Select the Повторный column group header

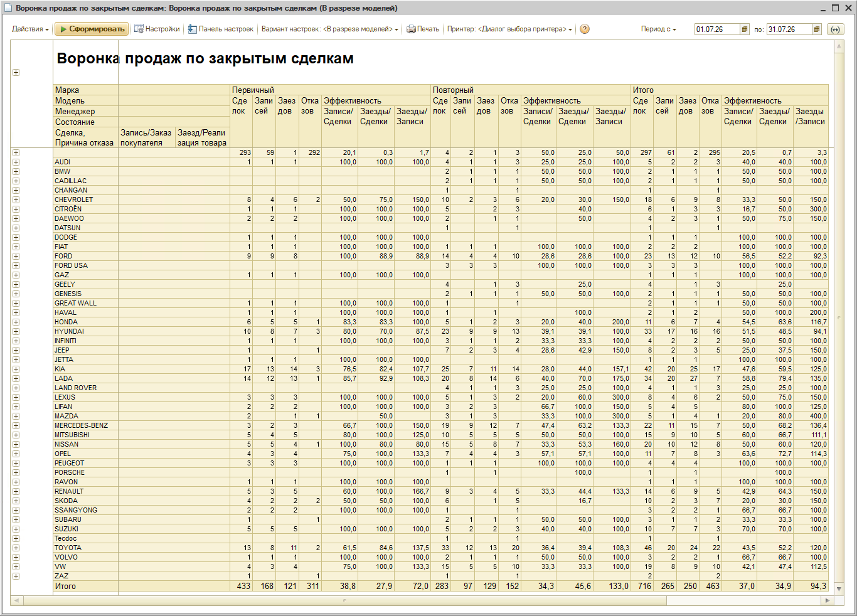[531, 90]
